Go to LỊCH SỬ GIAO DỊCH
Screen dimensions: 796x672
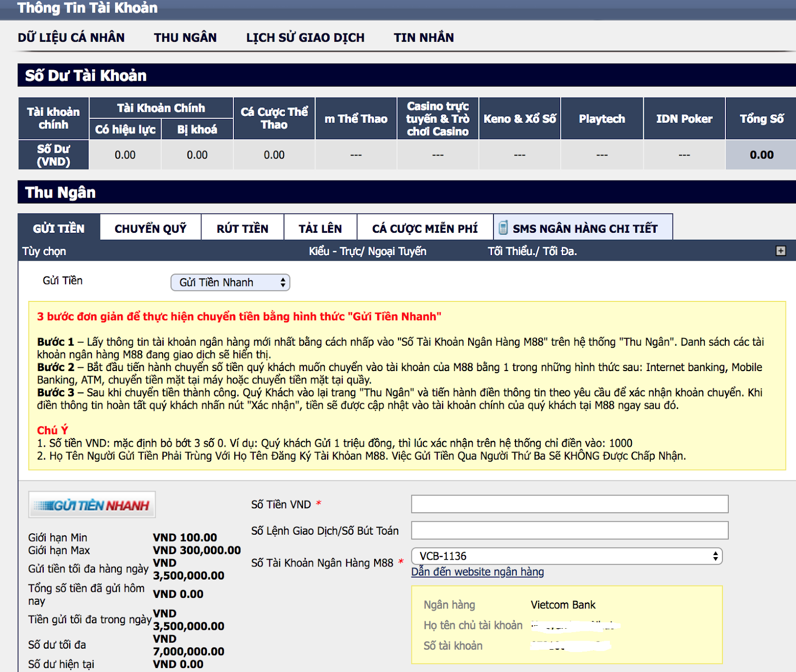click(x=305, y=38)
